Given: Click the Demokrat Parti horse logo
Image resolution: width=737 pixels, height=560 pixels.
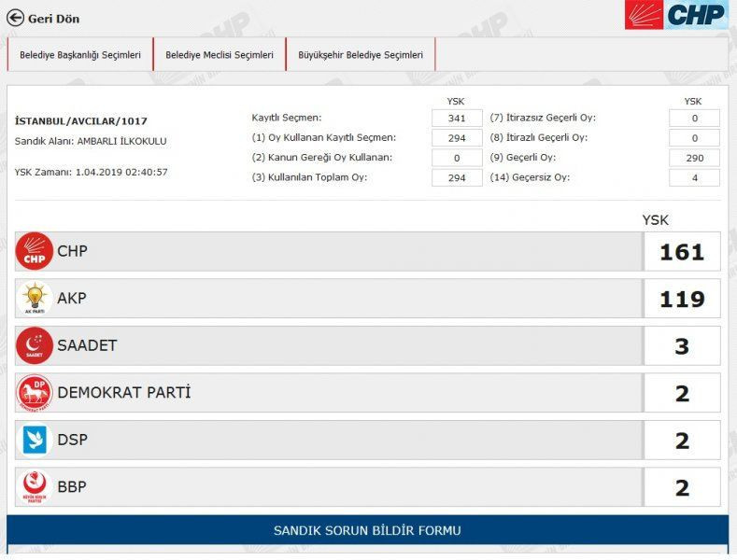Looking at the screenshot, I should point(35,393).
